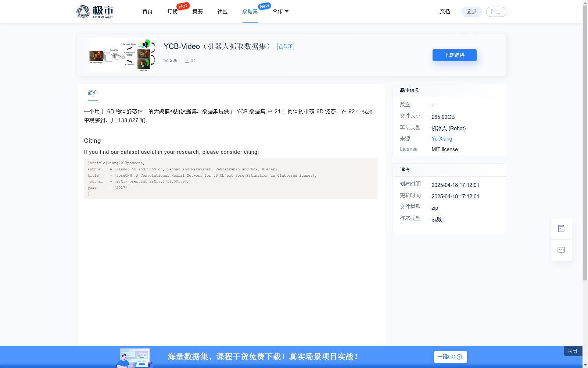Click the Hot badge on 打榜
The image size is (588, 368).
tap(183, 6)
